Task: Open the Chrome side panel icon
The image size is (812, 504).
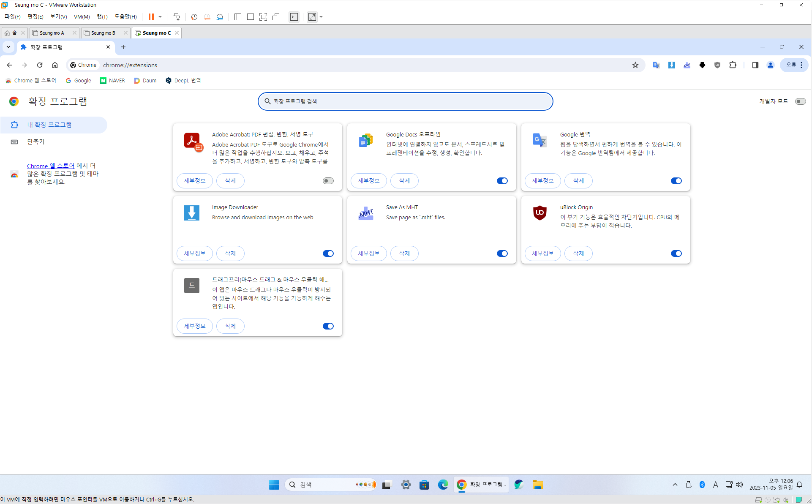Action: (755, 65)
